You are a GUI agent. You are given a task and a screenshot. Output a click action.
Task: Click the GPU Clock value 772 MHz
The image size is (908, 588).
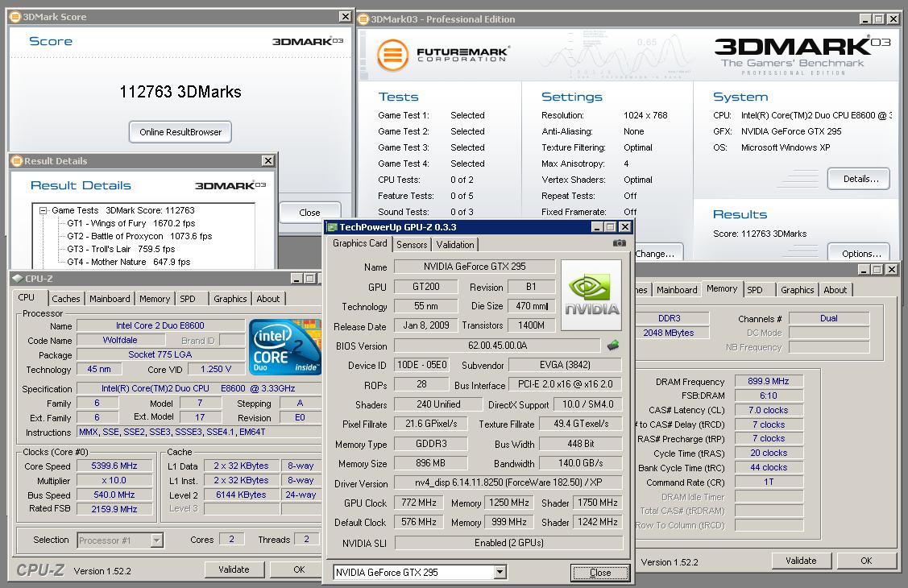tap(419, 503)
